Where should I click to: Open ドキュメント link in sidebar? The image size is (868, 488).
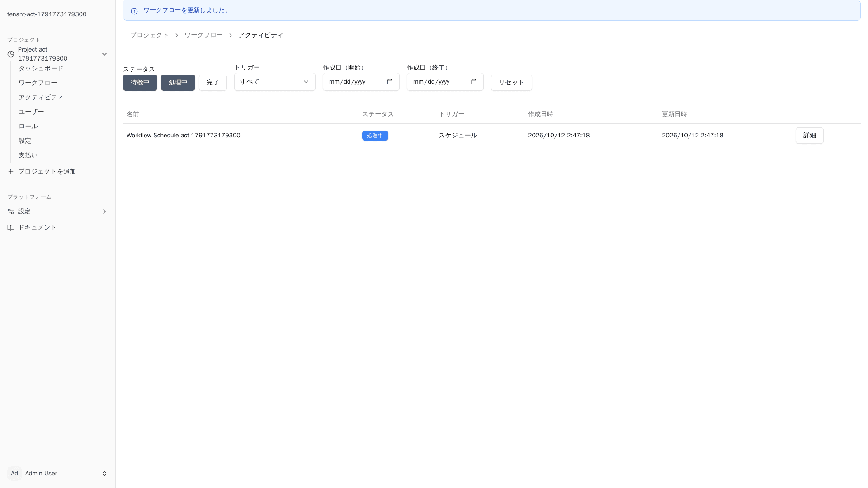38,228
